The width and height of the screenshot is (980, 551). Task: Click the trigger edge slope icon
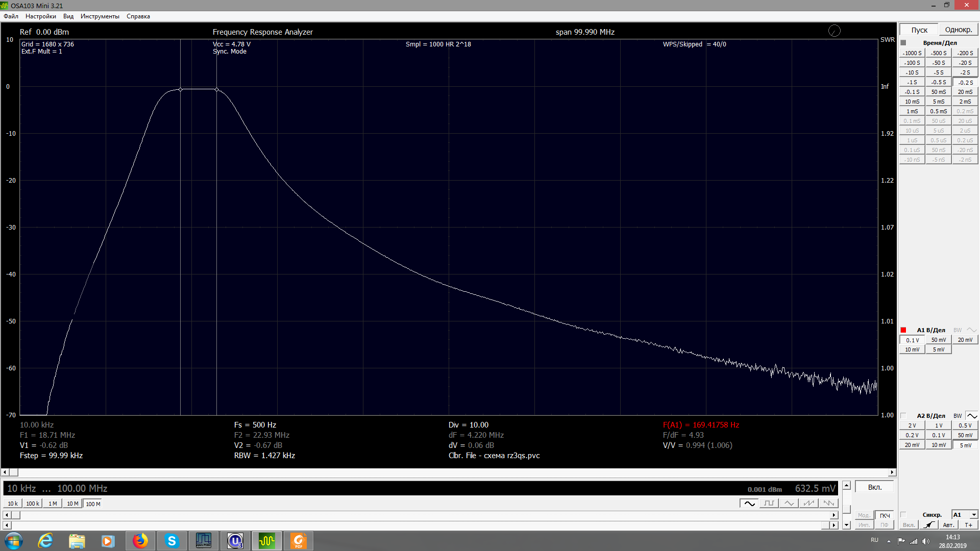(x=929, y=525)
